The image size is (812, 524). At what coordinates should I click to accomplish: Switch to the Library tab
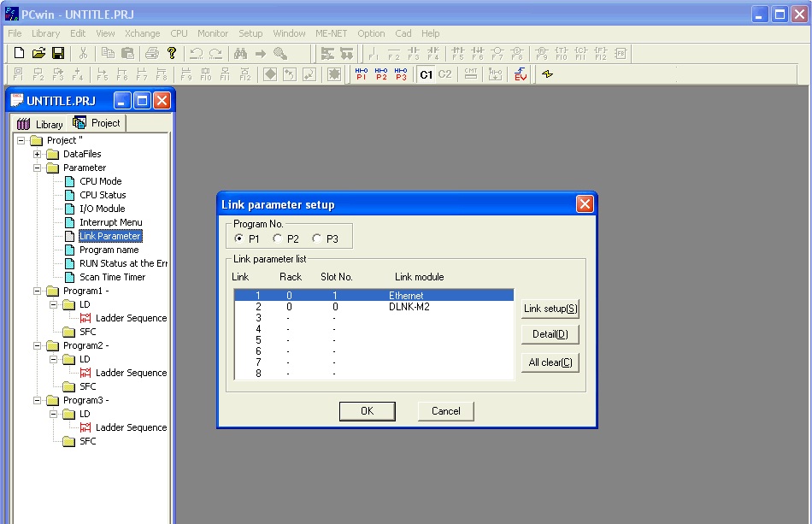(40, 124)
